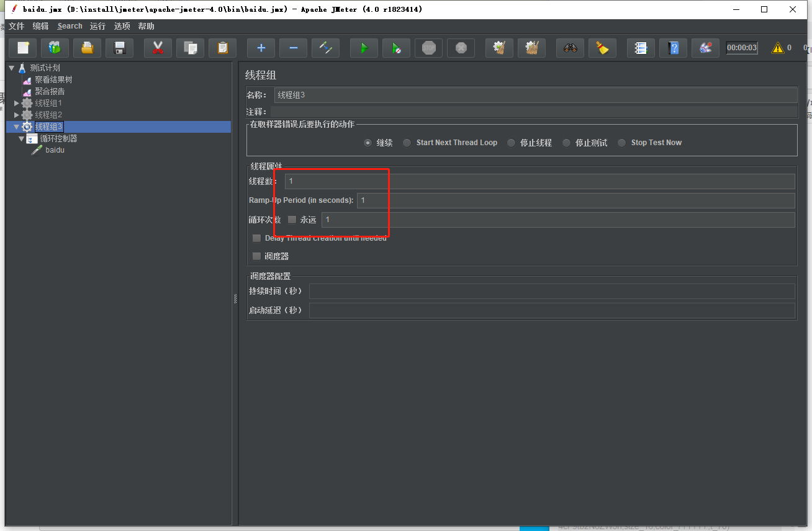Viewport: 812px width, 531px height.
Task: Select the 停止测试 radio button
Action: click(566, 143)
